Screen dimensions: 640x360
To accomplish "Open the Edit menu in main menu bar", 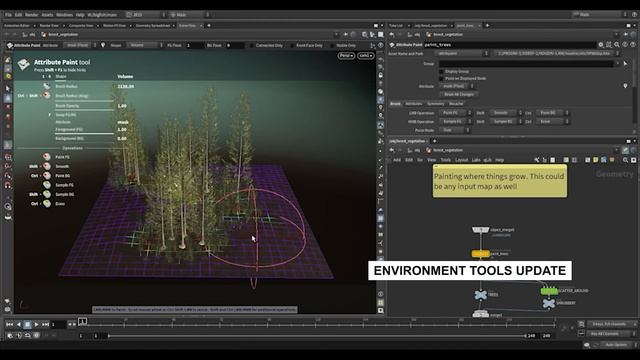I will tap(18, 15).
